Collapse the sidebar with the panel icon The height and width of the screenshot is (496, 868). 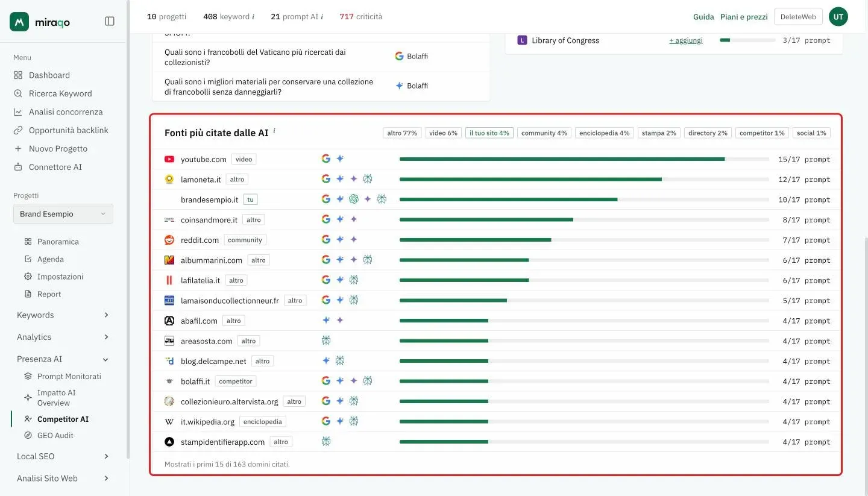110,21
